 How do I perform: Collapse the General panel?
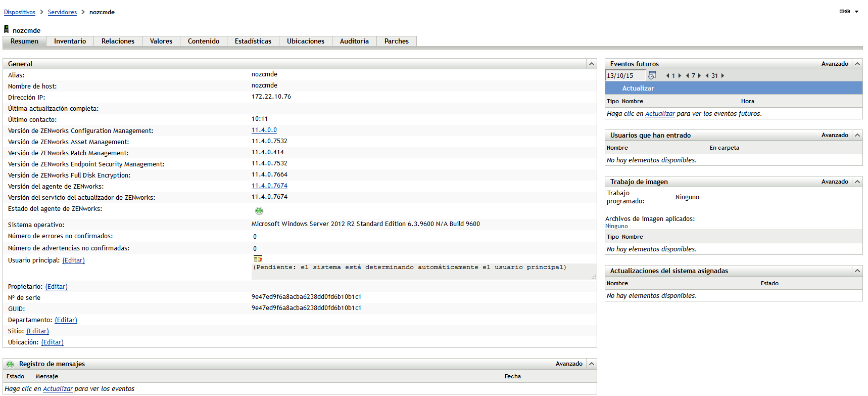(x=591, y=64)
